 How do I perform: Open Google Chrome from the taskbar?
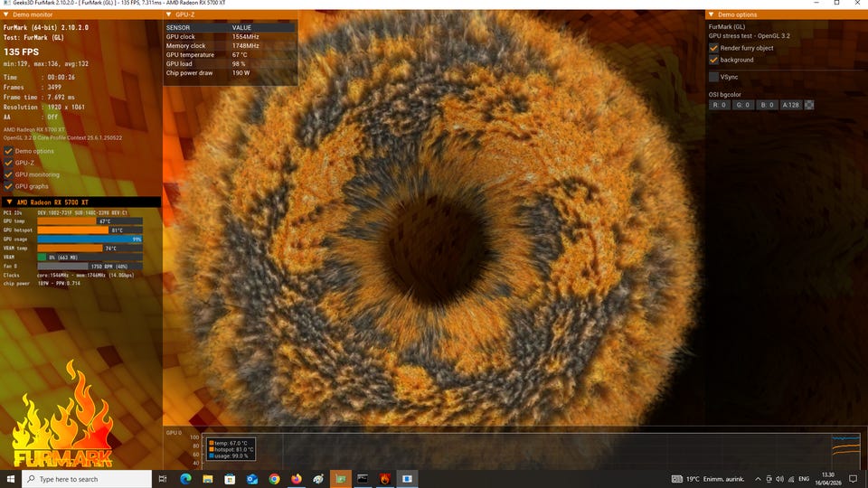point(274,479)
